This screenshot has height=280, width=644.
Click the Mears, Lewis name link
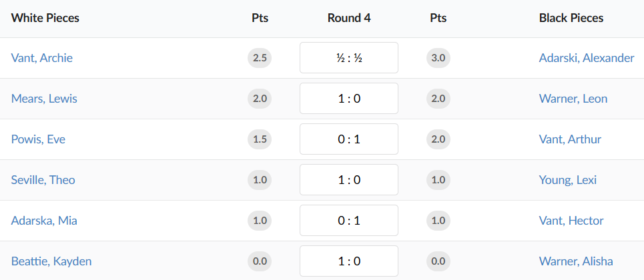tap(44, 99)
